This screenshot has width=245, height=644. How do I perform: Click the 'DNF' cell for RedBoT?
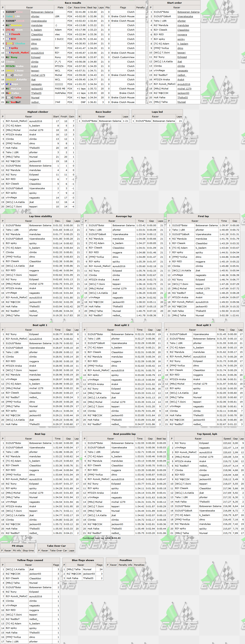[80, 102]
